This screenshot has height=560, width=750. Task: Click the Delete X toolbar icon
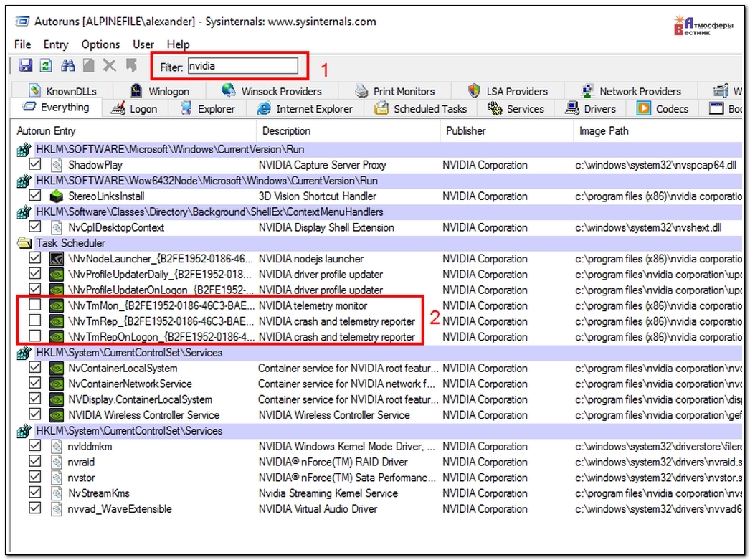coord(110,65)
